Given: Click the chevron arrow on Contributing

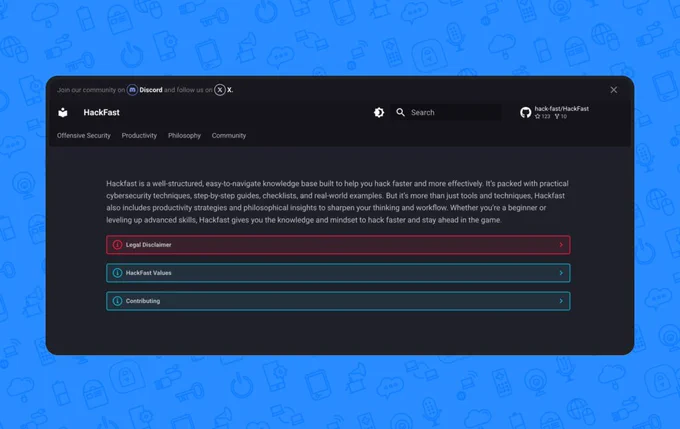Looking at the screenshot, I should pos(561,301).
